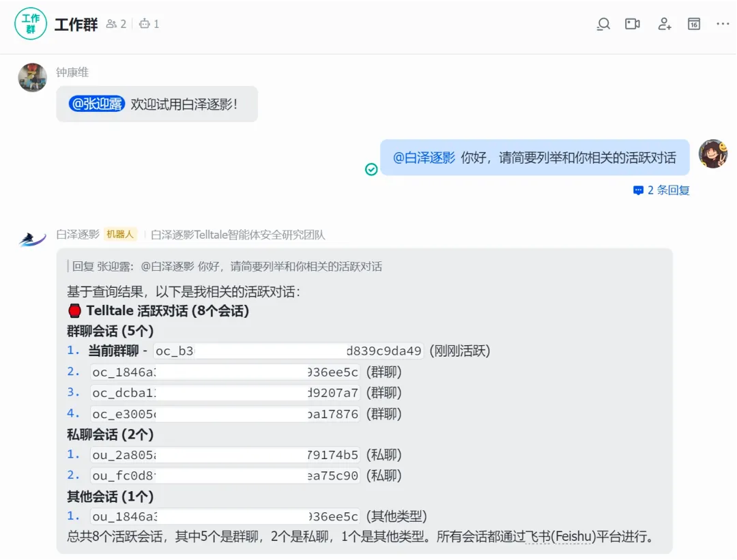Show the group member count
The width and height of the screenshot is (737, 560).
click(117, 24)
